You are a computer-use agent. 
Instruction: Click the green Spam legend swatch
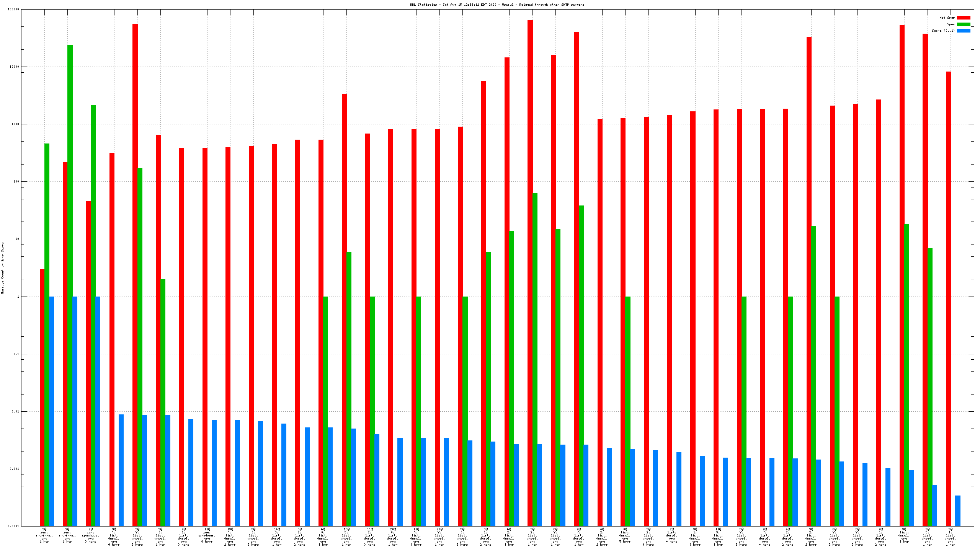pyautogui.click(x=963, y=24)
